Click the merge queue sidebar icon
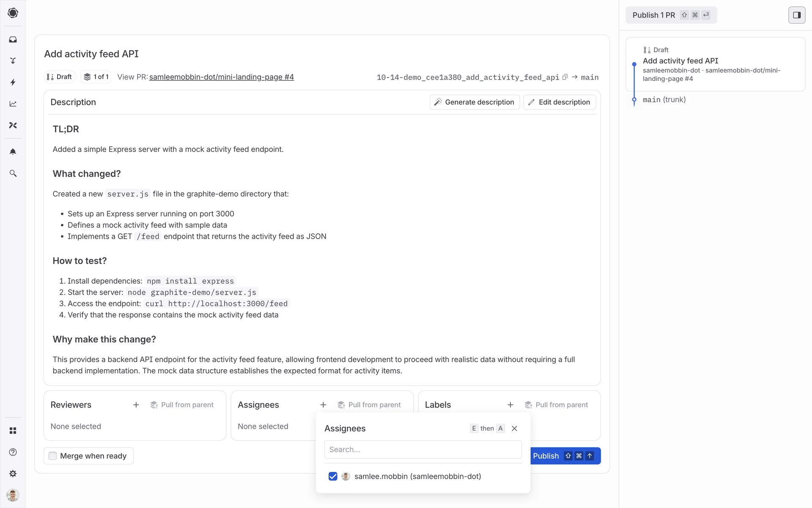This screenshot has height=508, width=812. (13, 61)
